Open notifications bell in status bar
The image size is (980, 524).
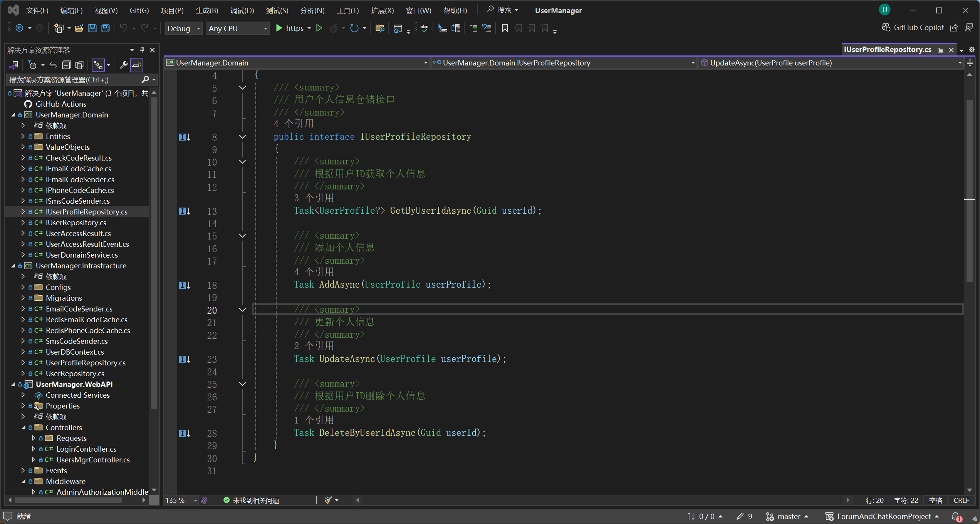[956, 517]
